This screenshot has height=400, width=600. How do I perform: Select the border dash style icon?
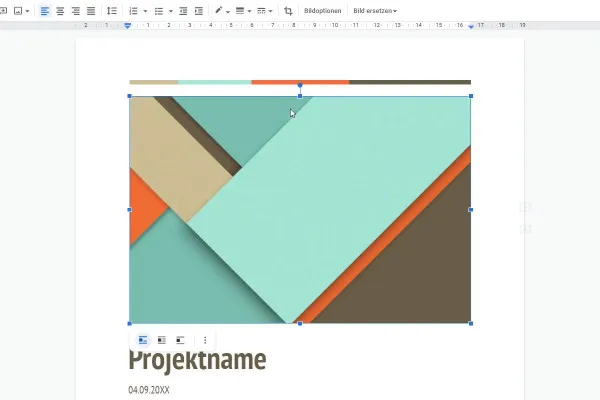(x=261, y=11)
